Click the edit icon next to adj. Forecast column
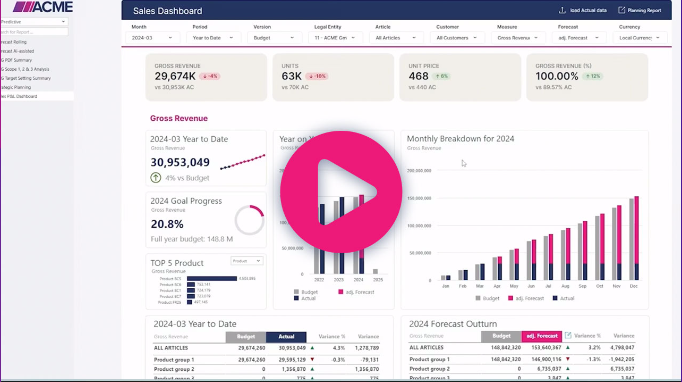Screen dimensions: 682x382 click(x=568, y=335)
